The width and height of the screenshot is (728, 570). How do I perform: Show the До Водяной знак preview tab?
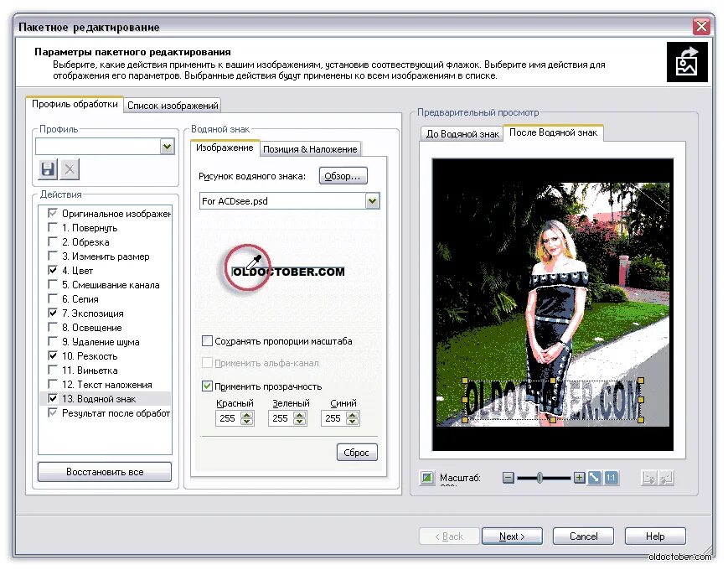(x=462, y=134)
